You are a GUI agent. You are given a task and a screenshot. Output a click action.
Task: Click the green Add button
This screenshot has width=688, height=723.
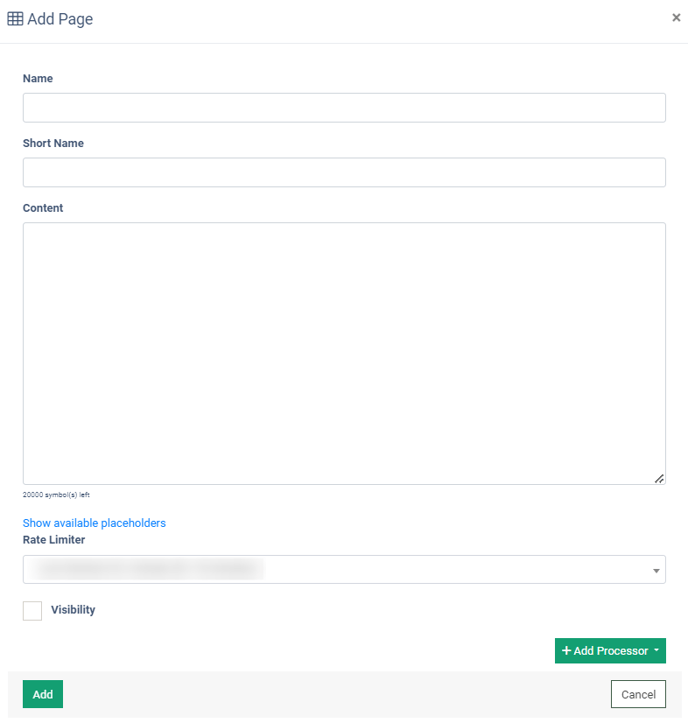[x=43, y=694]
